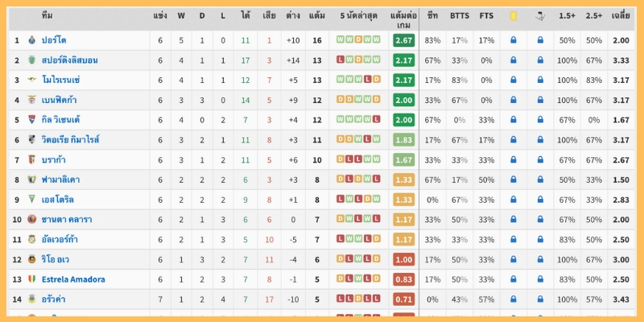Sort the table by FTS column
This screenshot has width=644, height=322.
[x=486, y=15]
